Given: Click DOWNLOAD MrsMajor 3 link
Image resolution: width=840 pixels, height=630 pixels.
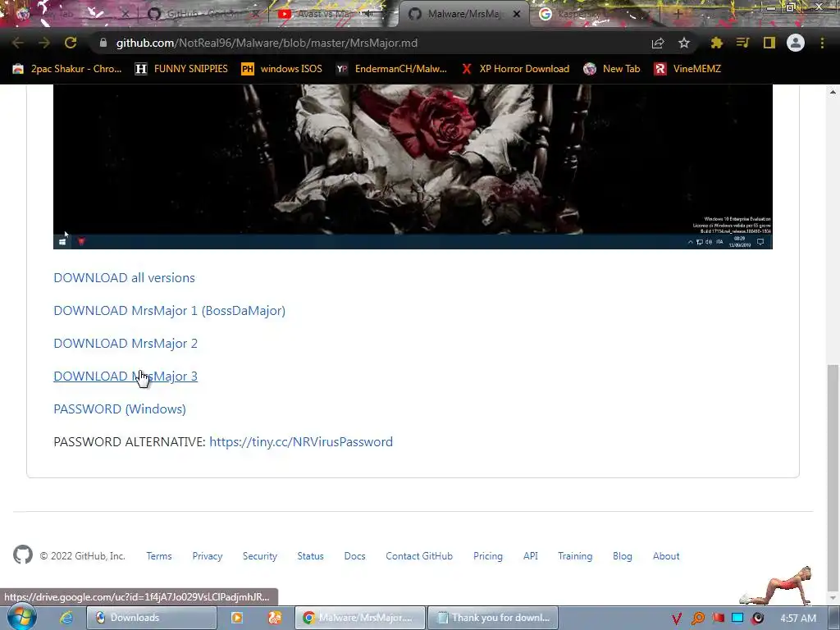Looking at the screenshot, I should click(x=126, y=376).
